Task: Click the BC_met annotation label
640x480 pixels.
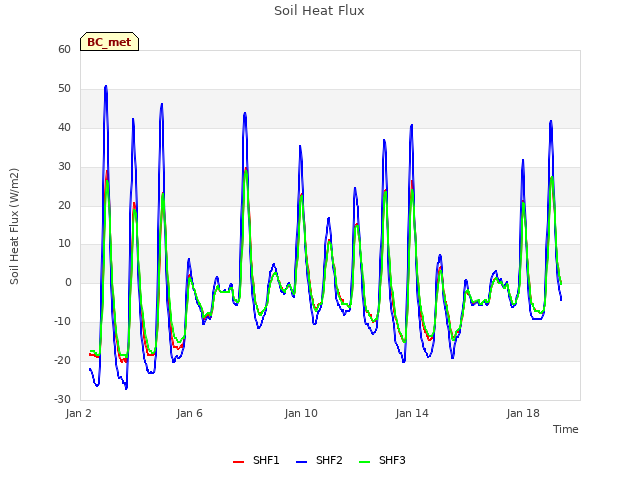Action: coord(109,42)
